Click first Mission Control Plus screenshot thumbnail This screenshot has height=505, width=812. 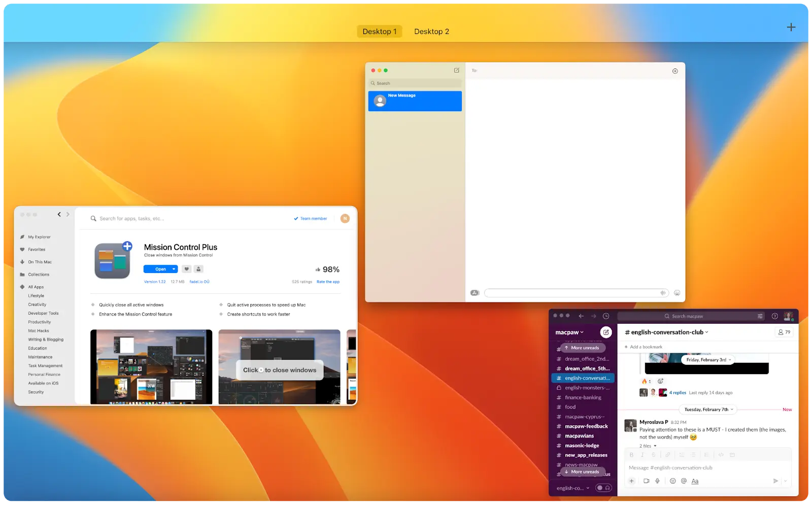point(151,367)
